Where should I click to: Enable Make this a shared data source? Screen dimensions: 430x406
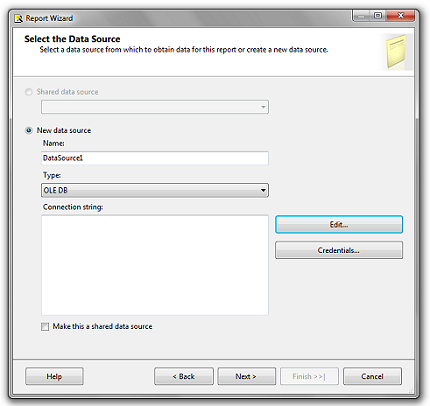click(x=45, y=327)
